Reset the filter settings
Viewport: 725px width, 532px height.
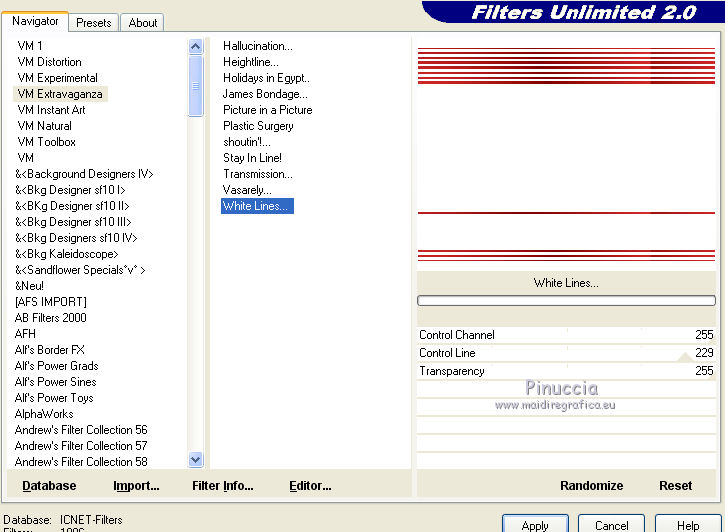click(x=675, y=485)
